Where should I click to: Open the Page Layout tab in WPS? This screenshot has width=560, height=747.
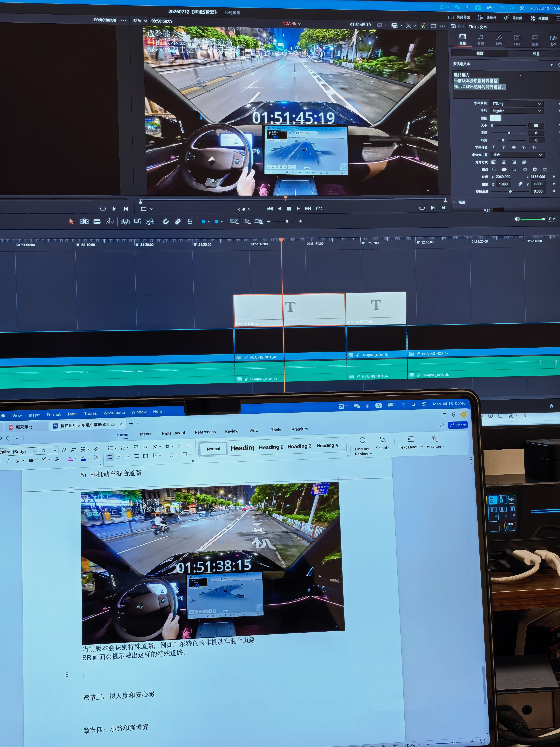coord(173,433)
